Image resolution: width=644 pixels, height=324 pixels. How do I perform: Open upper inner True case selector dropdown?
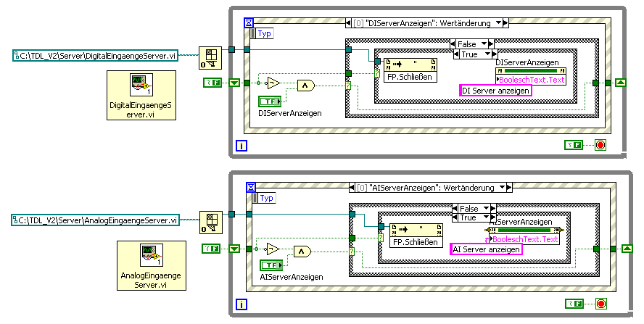pyautogui.click(x=488, y=54)
